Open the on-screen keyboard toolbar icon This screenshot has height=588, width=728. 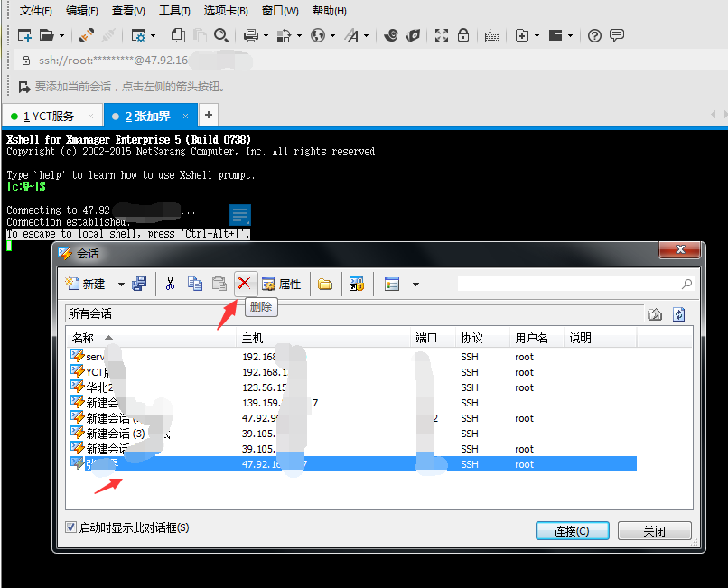(x=491, y=36)
